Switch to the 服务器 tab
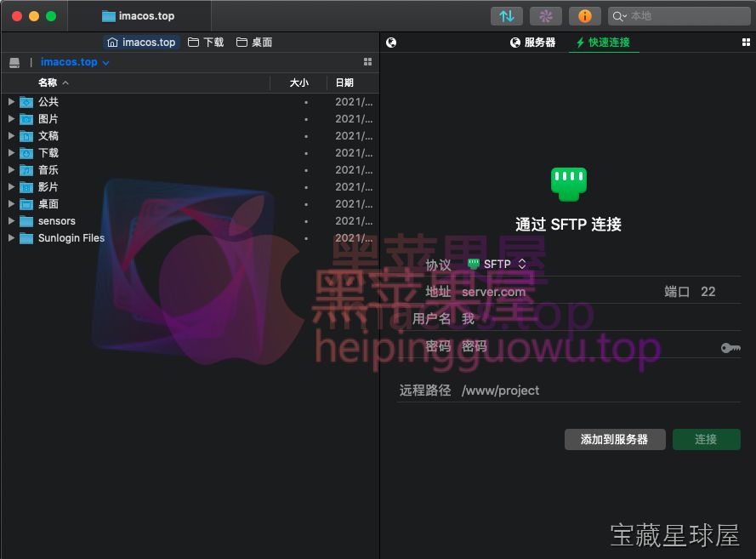 (532, 43)
